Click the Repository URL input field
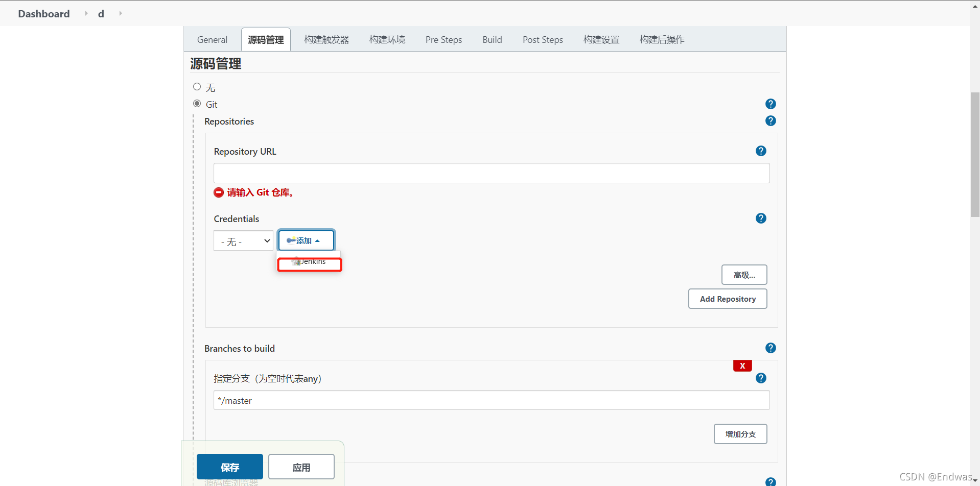This screenshot has height=486, width=980. [492, 173]
